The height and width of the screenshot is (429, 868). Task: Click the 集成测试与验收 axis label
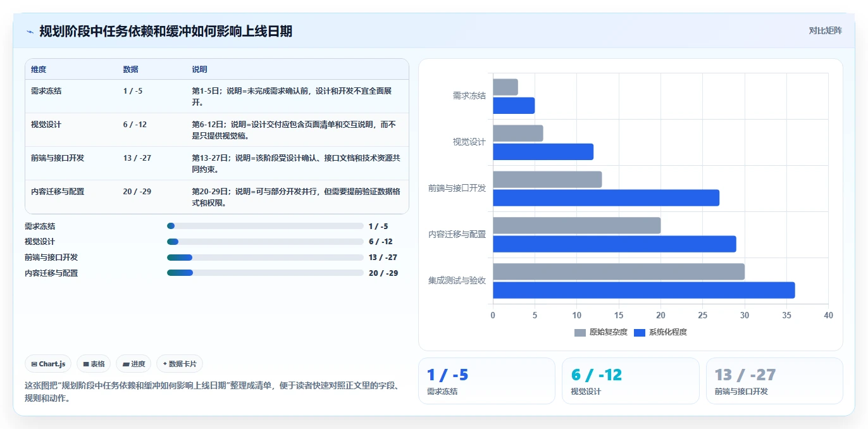pos(457,280)
